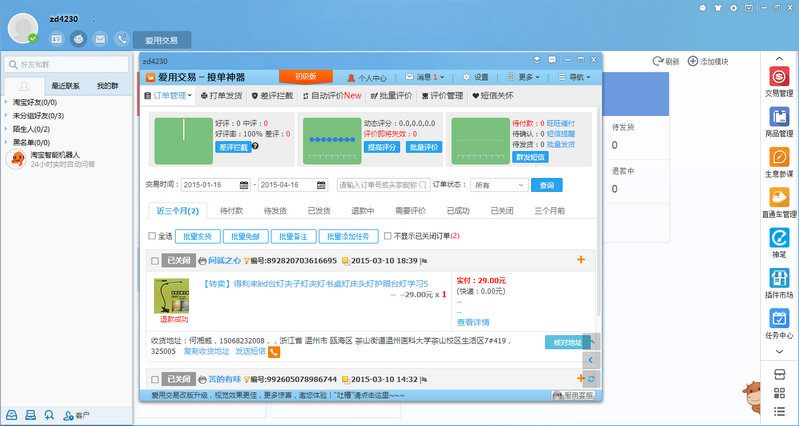Open the list view icon at sidebar bottom

coord(779,411)
